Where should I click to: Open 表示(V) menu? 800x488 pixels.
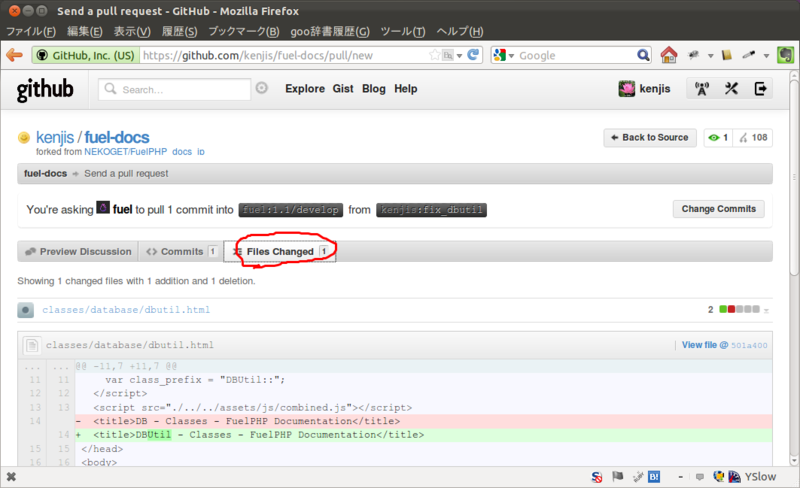[132, 32]
